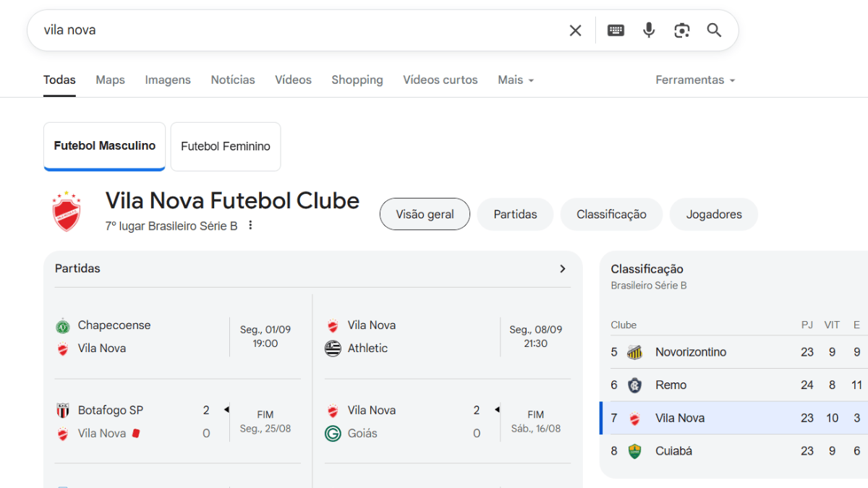Open search by image camera icon
Viewport: 868px width, 488px height.
(x=681, y=30)
